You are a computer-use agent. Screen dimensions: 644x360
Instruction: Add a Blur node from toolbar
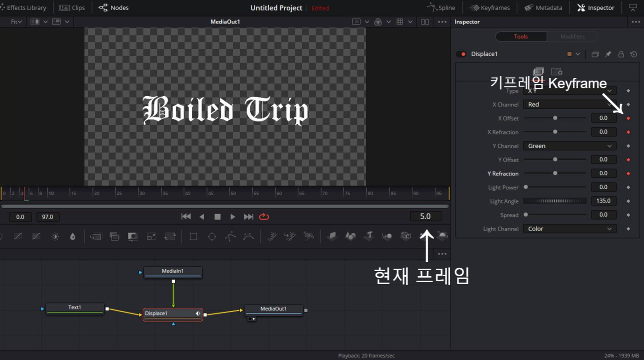(73, 237)
